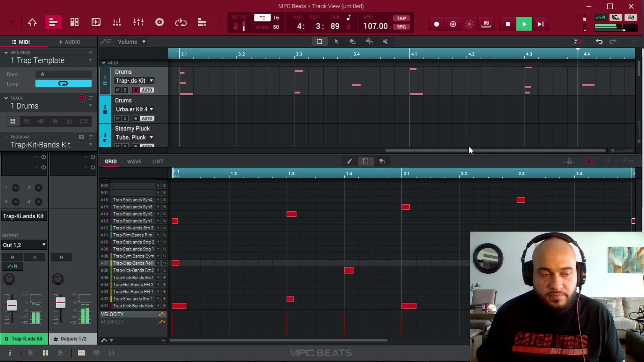Screen dimensions: 644x362
Task: Select the pencil draw tool in grid editor
Action: (349, 161)
